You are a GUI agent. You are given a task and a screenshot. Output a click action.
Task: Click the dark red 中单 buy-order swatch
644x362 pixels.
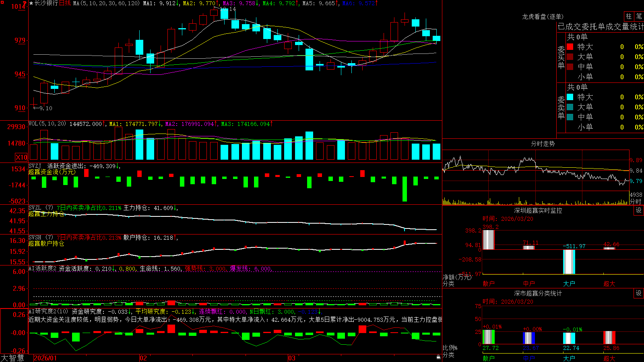pyautogui.click(x=570, y=67)
